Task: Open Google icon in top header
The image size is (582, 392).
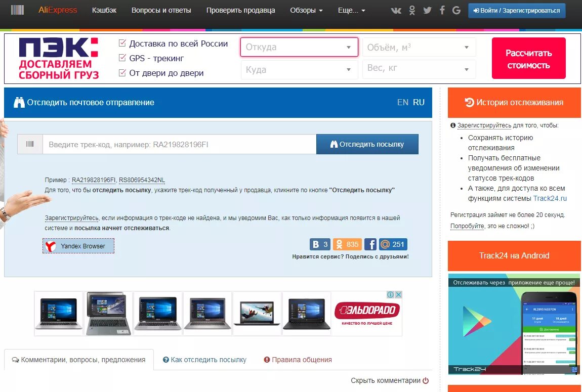Action: [x=456, y=11]
